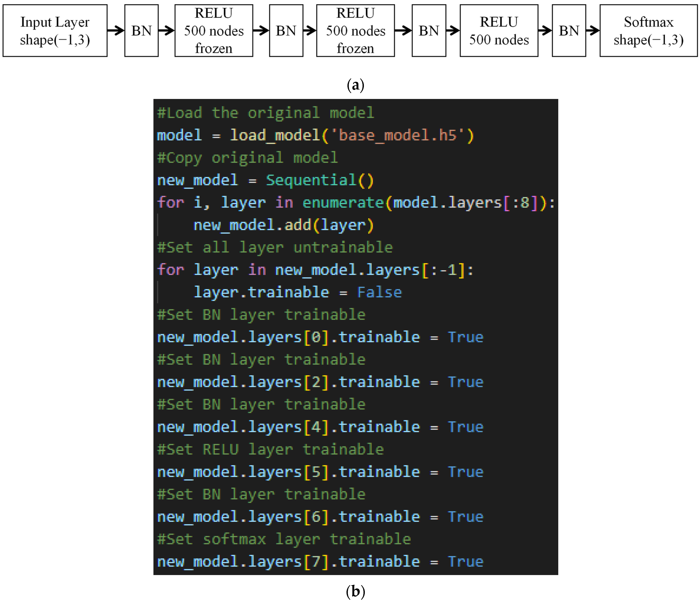Click the Softmax shape(−1,3) box
Image resolution: width=700 pixels, height=603 pixels.
coord(648,31)
